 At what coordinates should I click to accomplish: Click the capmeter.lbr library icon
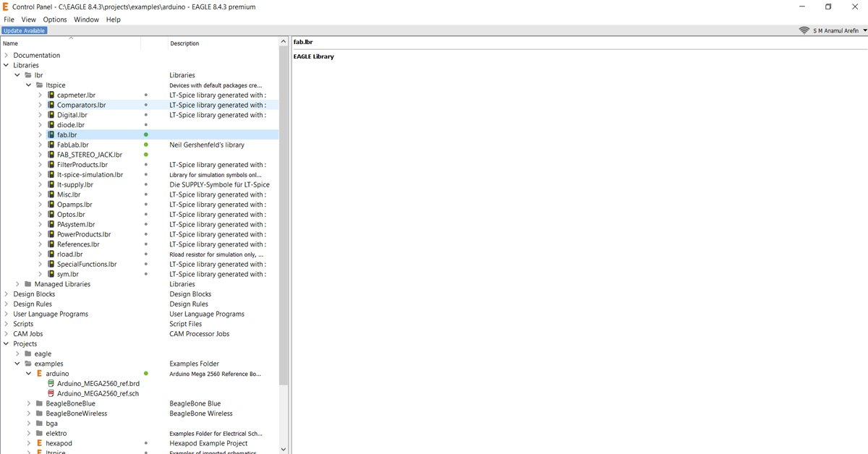tap(51, 95)
